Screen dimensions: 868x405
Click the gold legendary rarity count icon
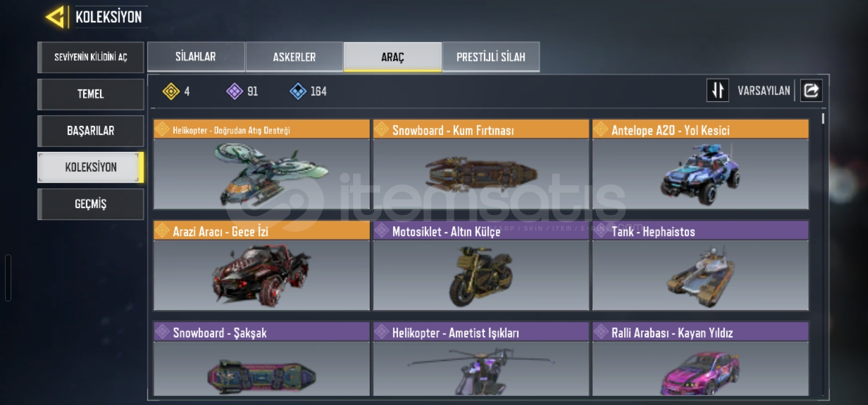pyautogui.click(x=171, y=91)
